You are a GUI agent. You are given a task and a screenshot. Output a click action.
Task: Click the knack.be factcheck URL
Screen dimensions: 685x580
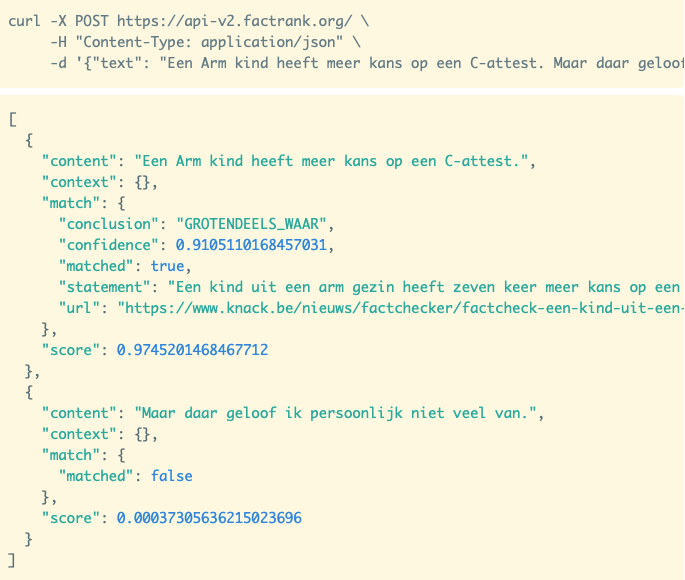(x=400, y=306)
